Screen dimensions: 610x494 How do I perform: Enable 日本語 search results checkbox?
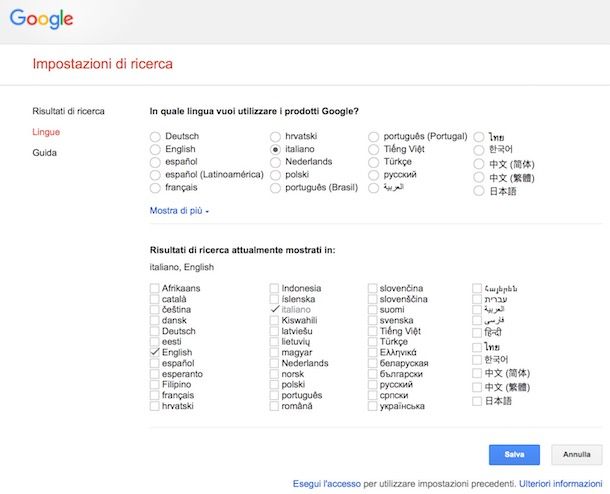[x=477, y=401]
